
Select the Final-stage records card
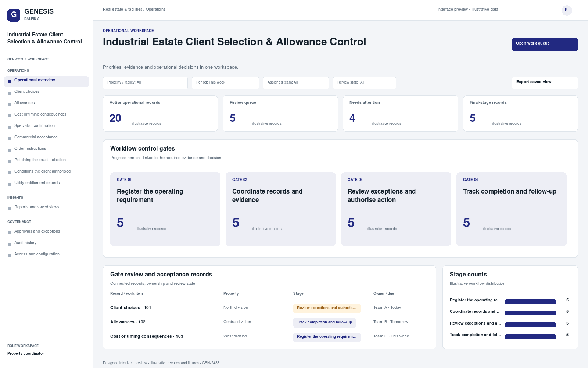click(x=520, y=113)
